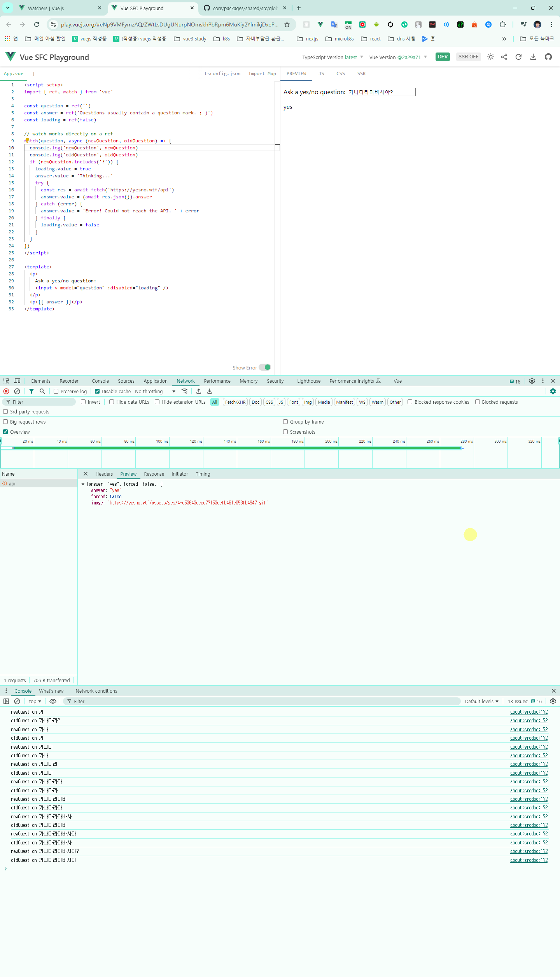
Task: Open the Sources DevTools tab
Action: coord(126,381)
